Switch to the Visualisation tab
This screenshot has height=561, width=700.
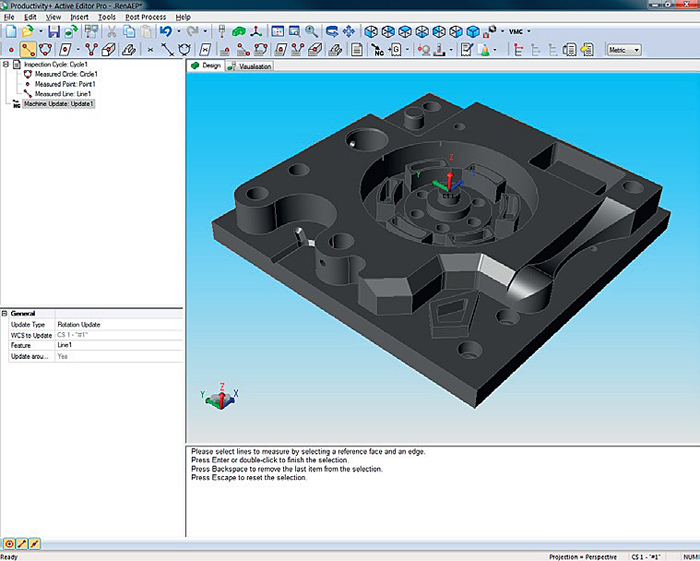250,66
